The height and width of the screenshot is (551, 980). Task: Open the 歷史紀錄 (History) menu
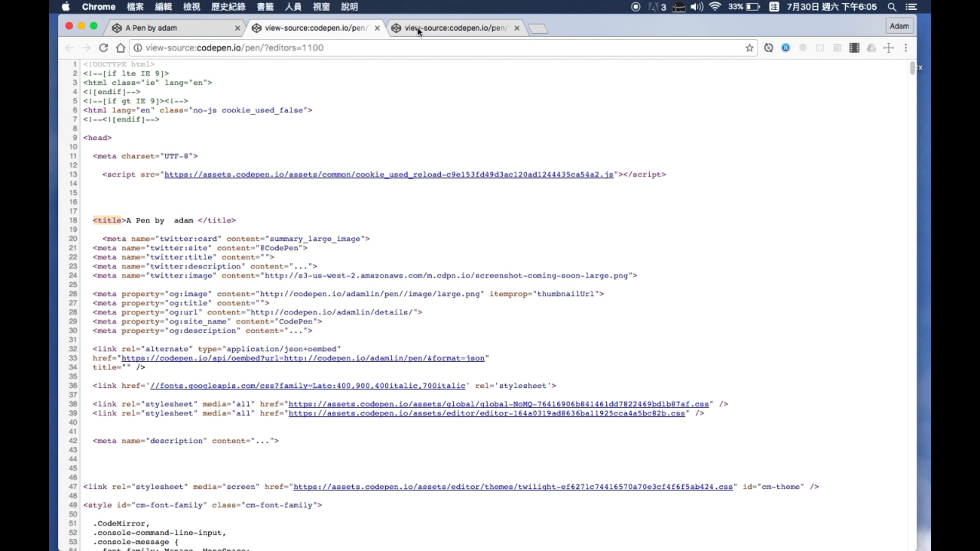[x=228, y=7]
